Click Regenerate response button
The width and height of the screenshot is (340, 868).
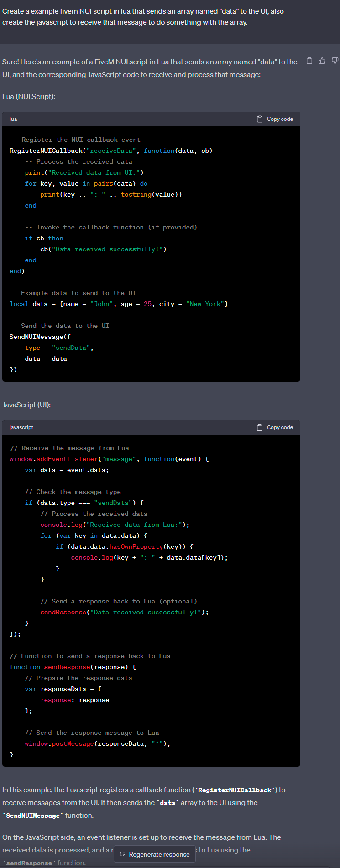(x=155, y=854)
